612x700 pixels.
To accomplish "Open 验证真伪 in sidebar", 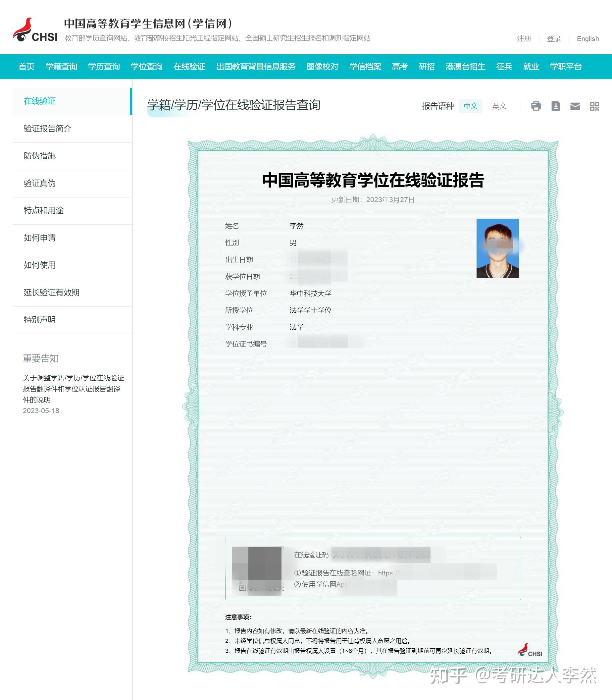I will click(x=72, y=183).
